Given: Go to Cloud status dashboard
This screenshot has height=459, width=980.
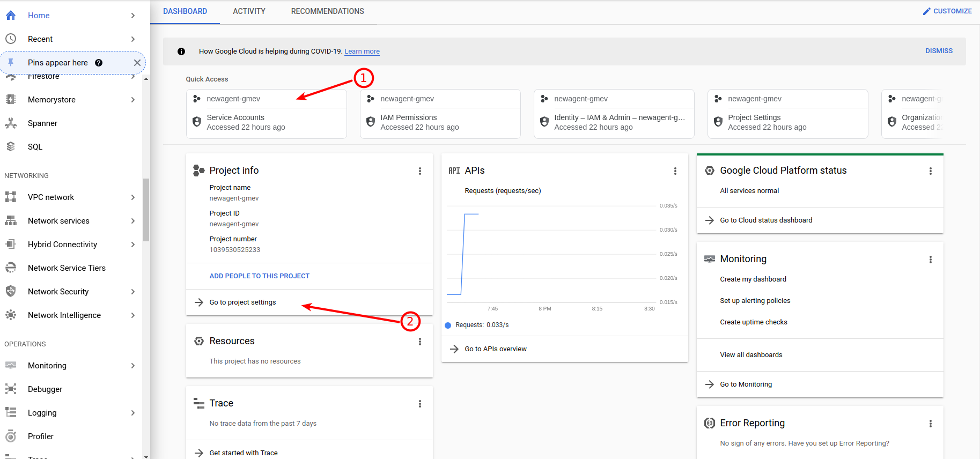Looking at the screenshot, I should tap(766, 220).
